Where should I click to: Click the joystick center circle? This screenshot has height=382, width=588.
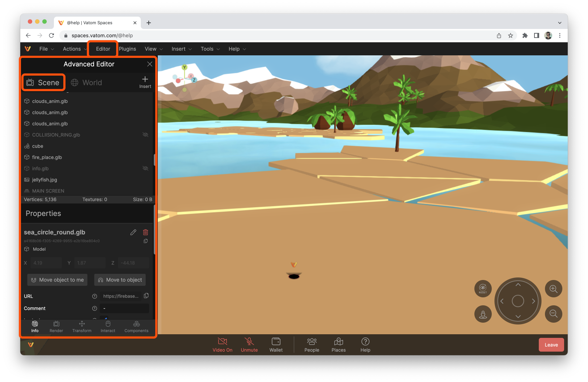pyautogui.click(x=518, y=301)
